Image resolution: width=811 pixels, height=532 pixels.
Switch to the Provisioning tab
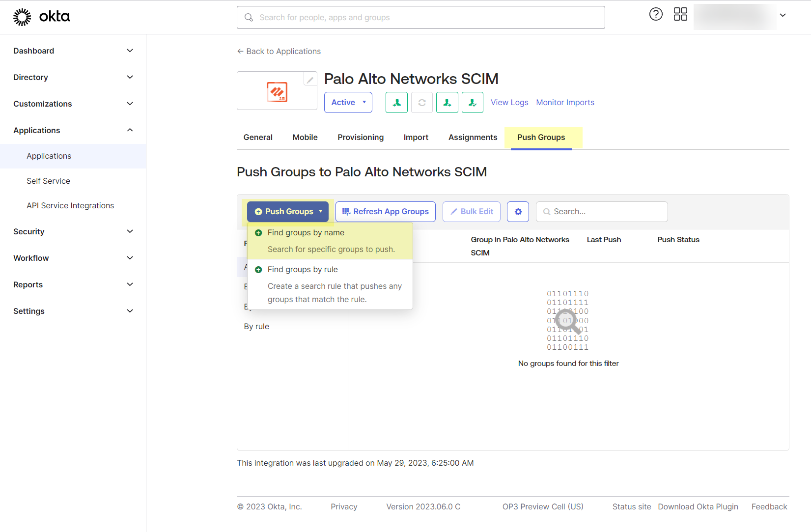pyautogui.click(x=361, y=138)
